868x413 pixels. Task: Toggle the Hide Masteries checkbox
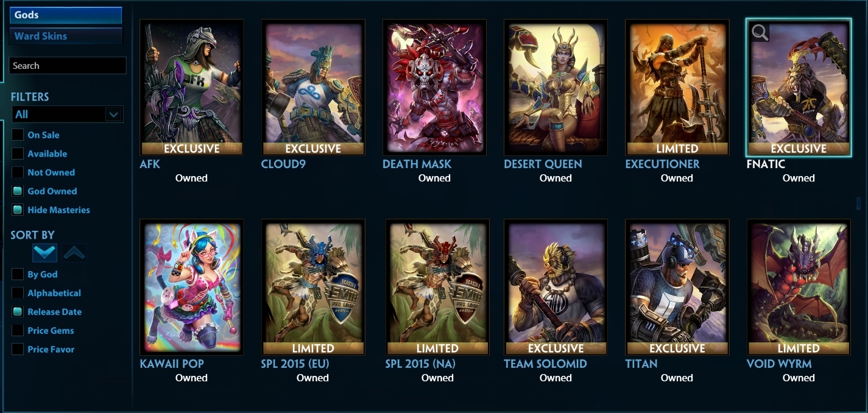click(18, 210)
